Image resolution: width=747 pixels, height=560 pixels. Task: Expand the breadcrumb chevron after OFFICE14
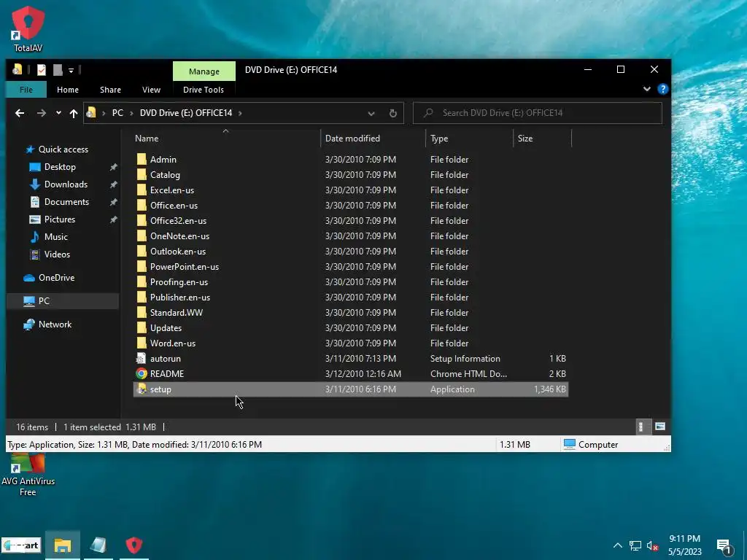[240, 113]
